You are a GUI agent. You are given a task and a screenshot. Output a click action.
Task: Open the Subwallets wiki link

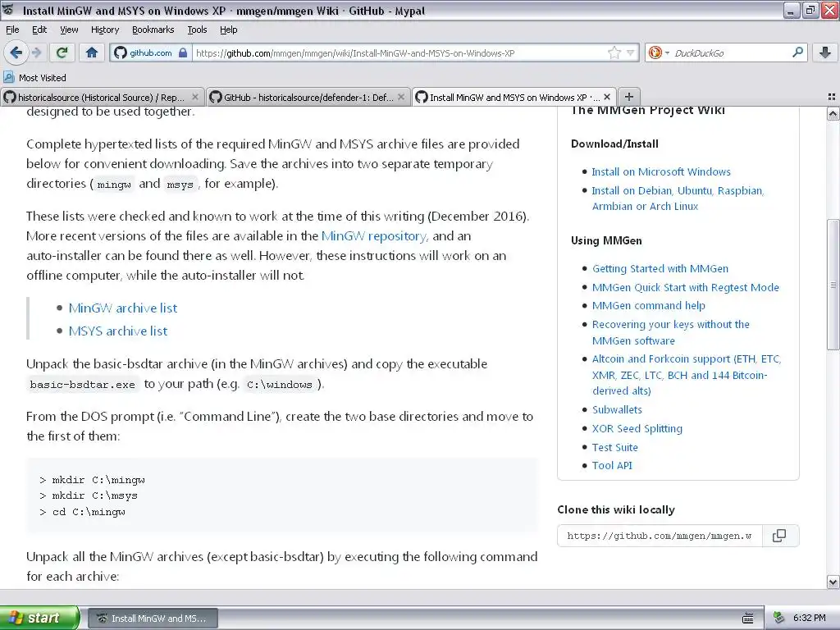tap(617, 410)
